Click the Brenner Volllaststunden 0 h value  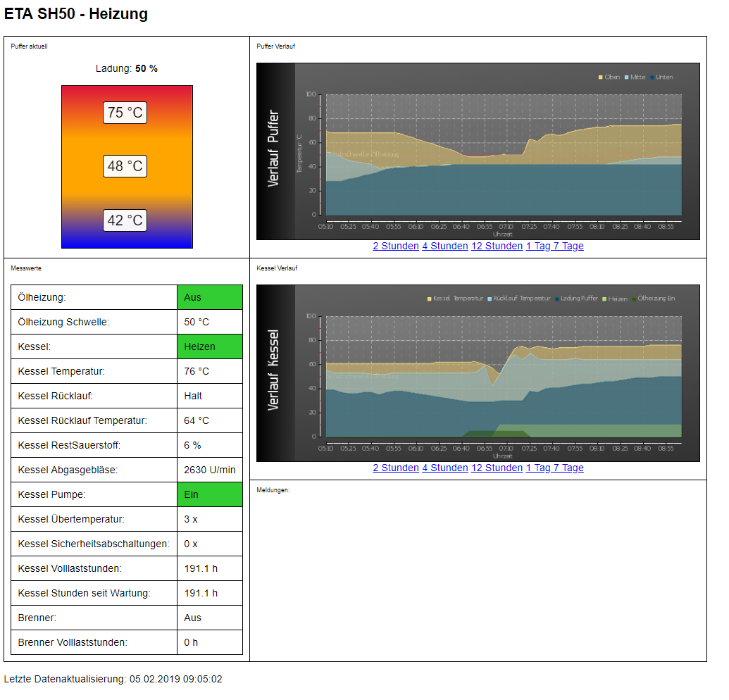pyautogui.click(x=210, y=642)
